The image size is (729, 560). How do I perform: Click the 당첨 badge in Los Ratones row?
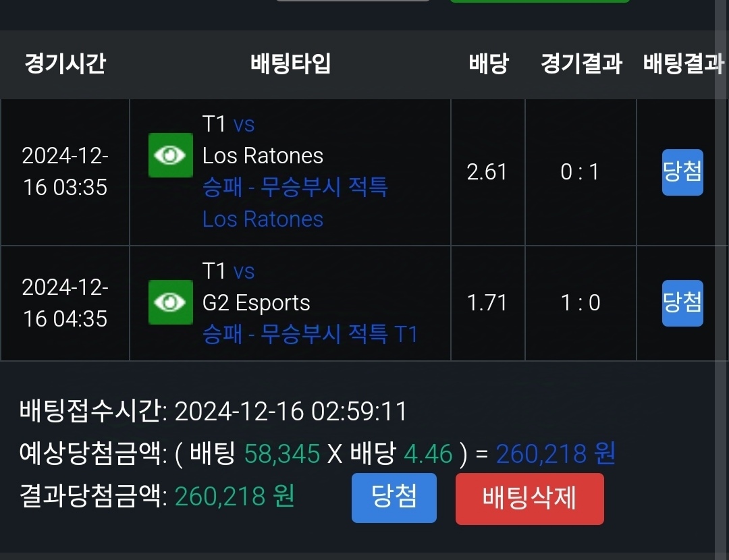[682, 172]
